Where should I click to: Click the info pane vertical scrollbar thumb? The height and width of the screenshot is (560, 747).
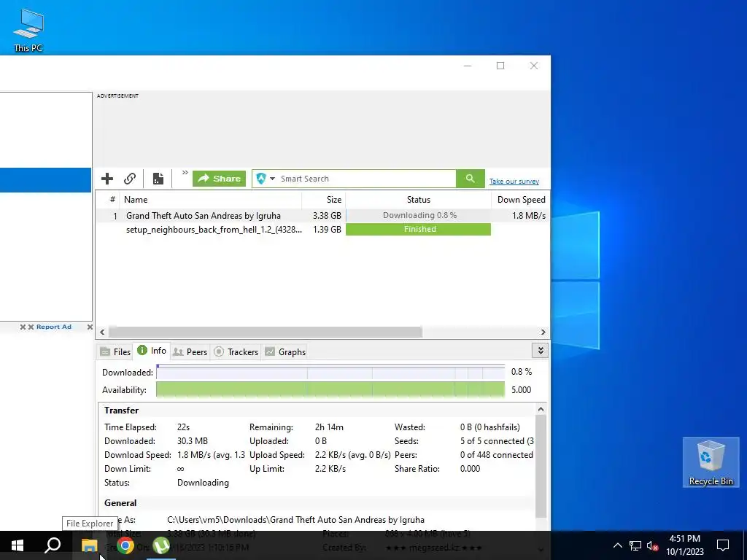(541, 466)
